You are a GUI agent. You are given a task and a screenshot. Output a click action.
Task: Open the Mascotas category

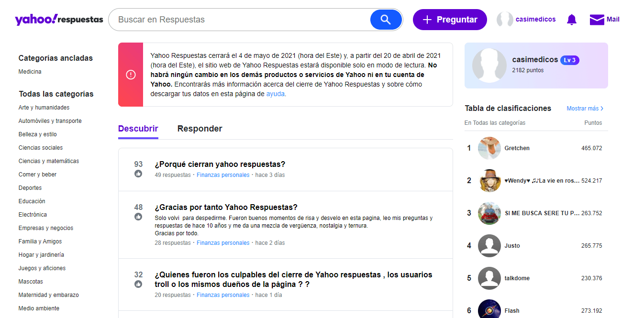pyautogui.click(x=29, y=281)
